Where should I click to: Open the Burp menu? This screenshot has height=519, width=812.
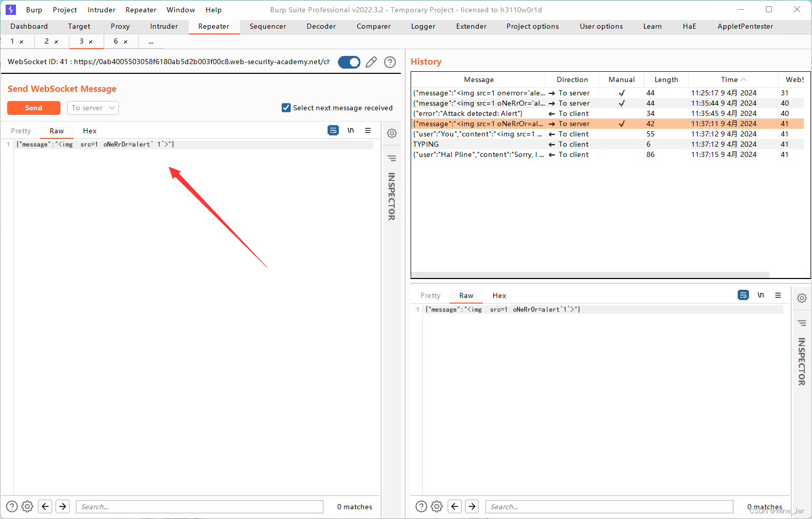pos(34,10)
